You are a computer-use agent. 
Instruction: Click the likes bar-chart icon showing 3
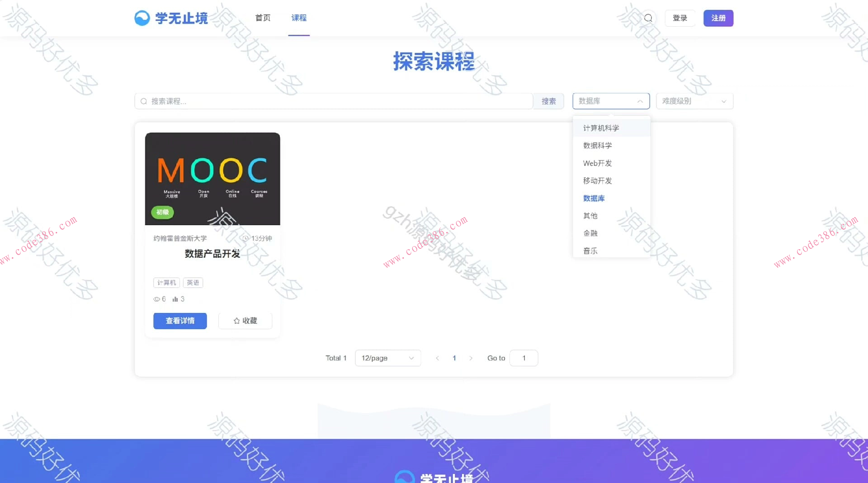[x=175, y=299]
